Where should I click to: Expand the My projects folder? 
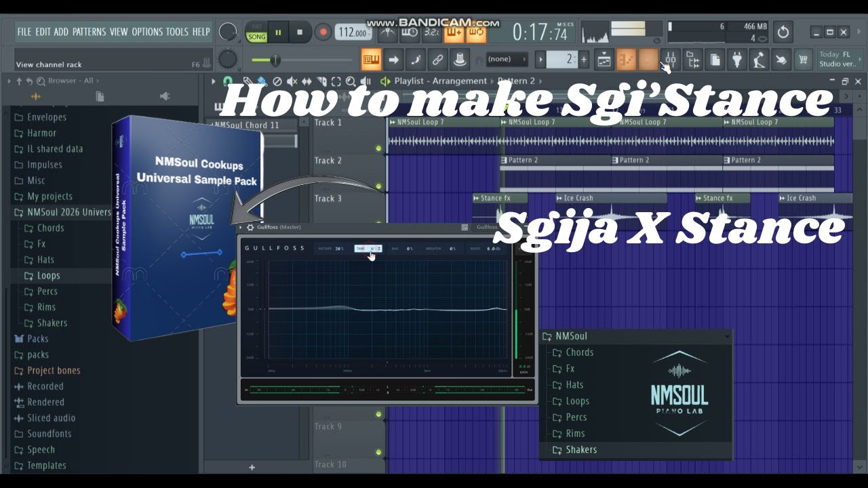[43, 197]
